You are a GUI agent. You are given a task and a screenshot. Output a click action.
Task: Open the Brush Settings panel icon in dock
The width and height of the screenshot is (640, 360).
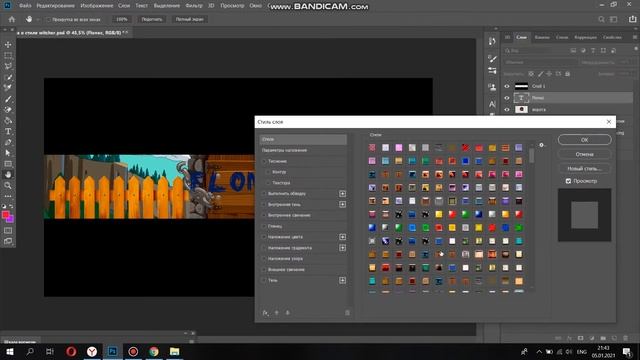click(492, 59)
